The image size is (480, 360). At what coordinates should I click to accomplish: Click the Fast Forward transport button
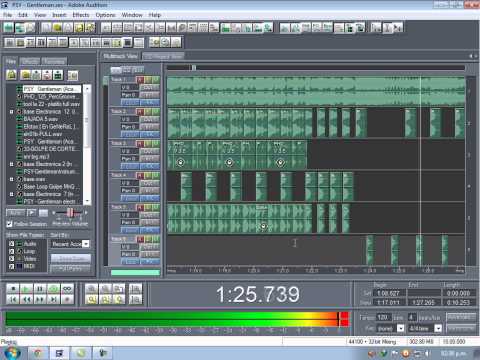pos(40,300)
